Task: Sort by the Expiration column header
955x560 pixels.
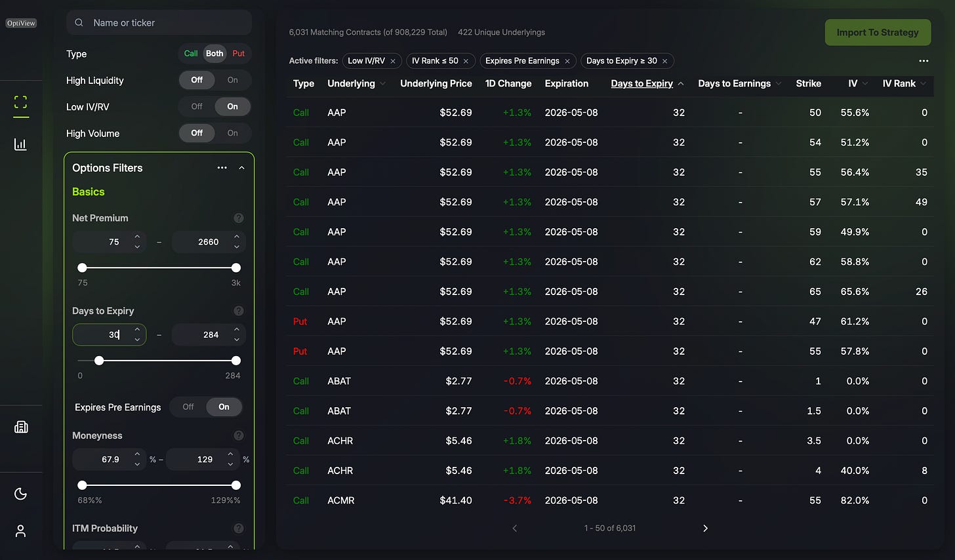Action: point(567,84)
